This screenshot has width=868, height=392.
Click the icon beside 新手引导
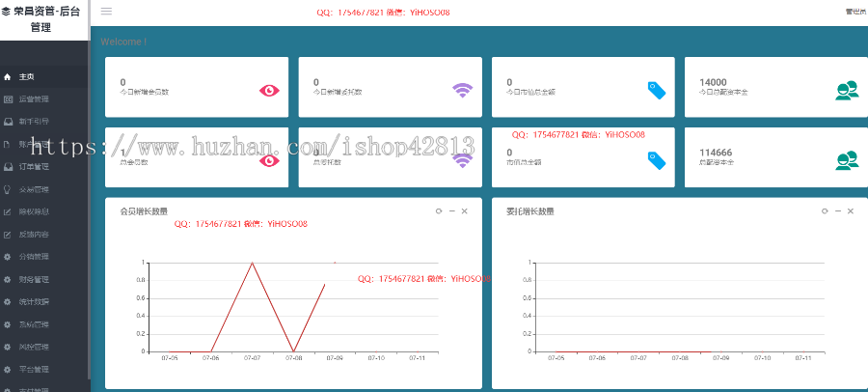coord(8,122)
